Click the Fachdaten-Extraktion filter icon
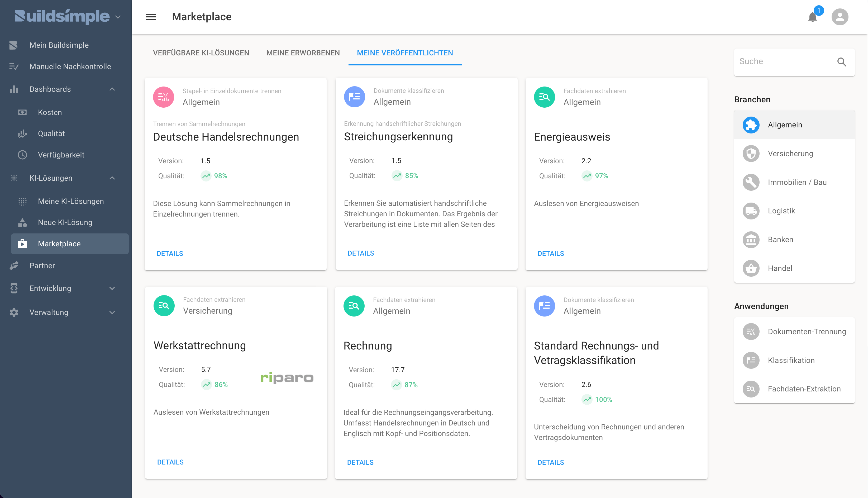 tap(751, 389)
